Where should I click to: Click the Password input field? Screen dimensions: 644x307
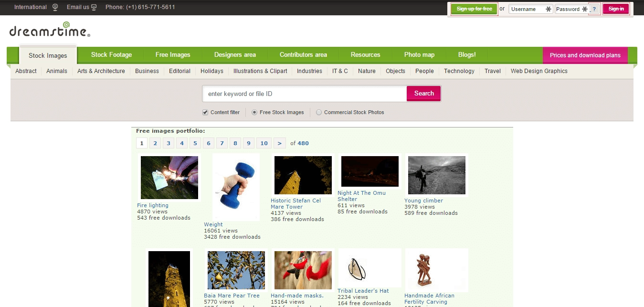[571, 9]
